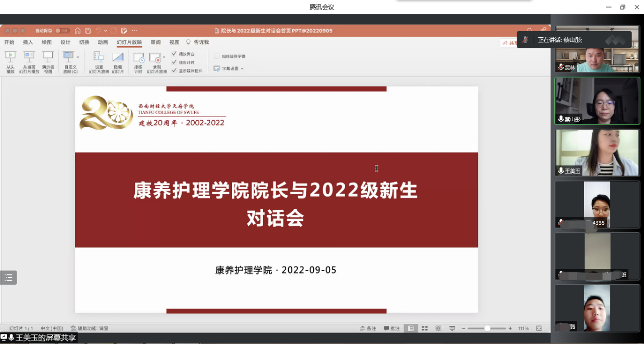The width and height of the screenshot is (644, 344).
Task: Open 设置幻灯片放映 slideshow setup
Action: coord(99,57)
